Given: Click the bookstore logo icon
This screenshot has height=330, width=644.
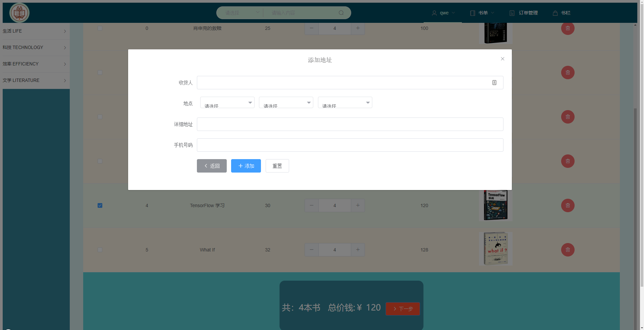Looking at the screenshot, I should click(19, 13).
